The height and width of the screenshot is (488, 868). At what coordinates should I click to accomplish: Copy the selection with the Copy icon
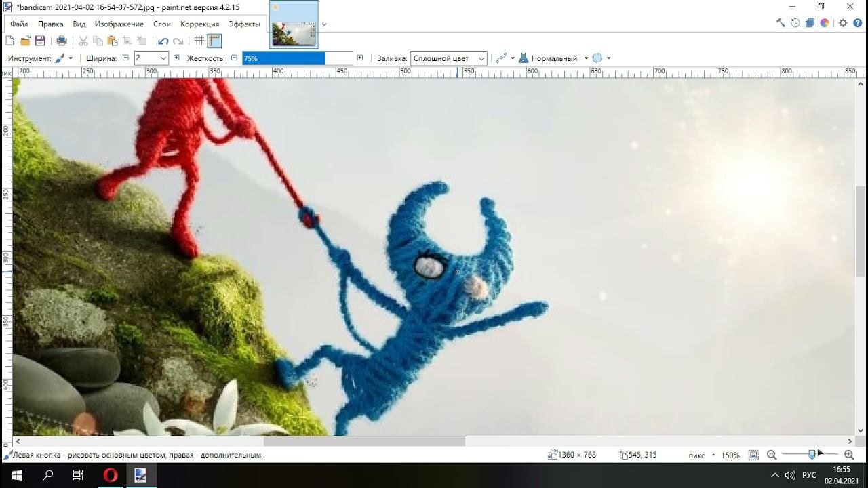[x=98, y=41]
